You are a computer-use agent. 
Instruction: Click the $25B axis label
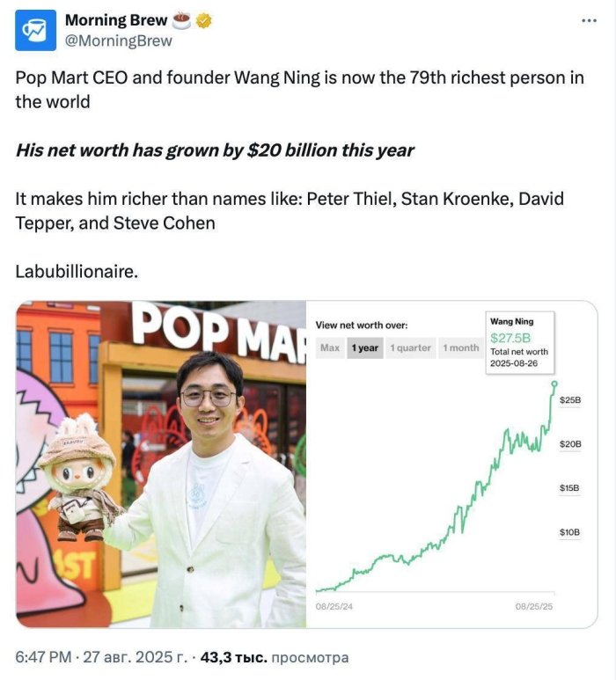point(569,400)
